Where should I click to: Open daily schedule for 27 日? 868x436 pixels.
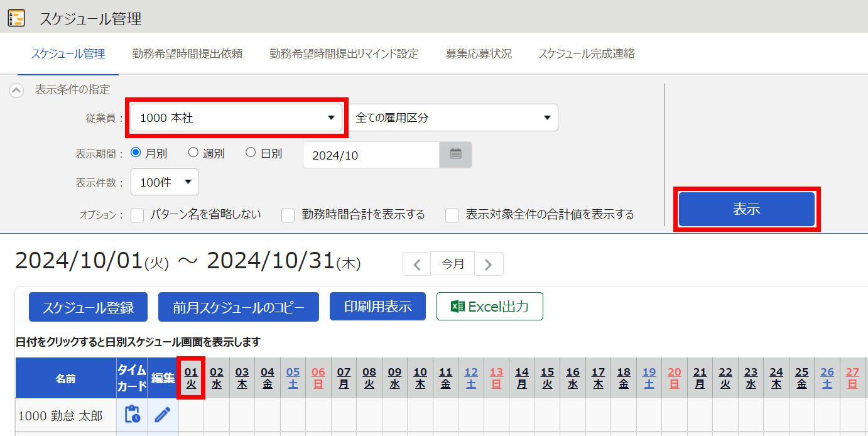(x=852, y=378)
